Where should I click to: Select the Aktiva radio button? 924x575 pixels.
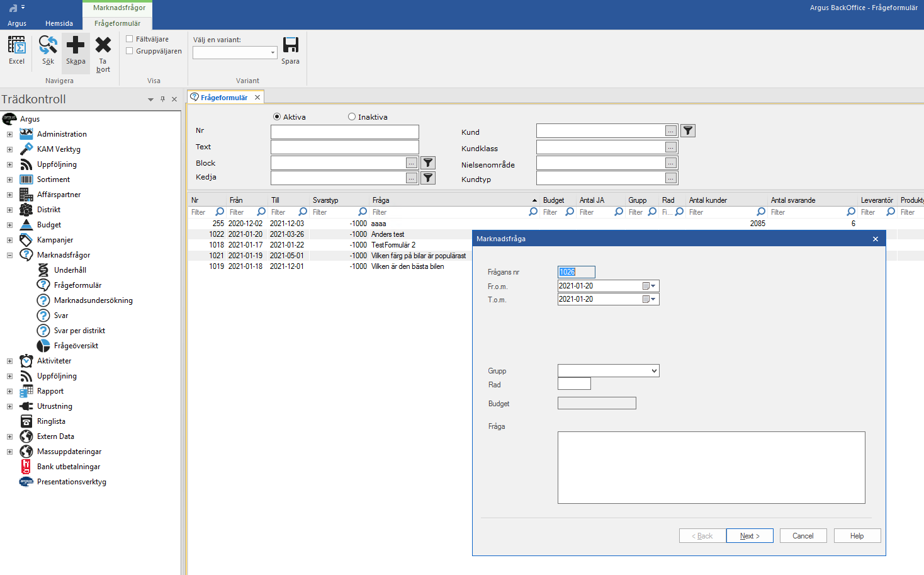pyautogui.click(x=277, y=117)
